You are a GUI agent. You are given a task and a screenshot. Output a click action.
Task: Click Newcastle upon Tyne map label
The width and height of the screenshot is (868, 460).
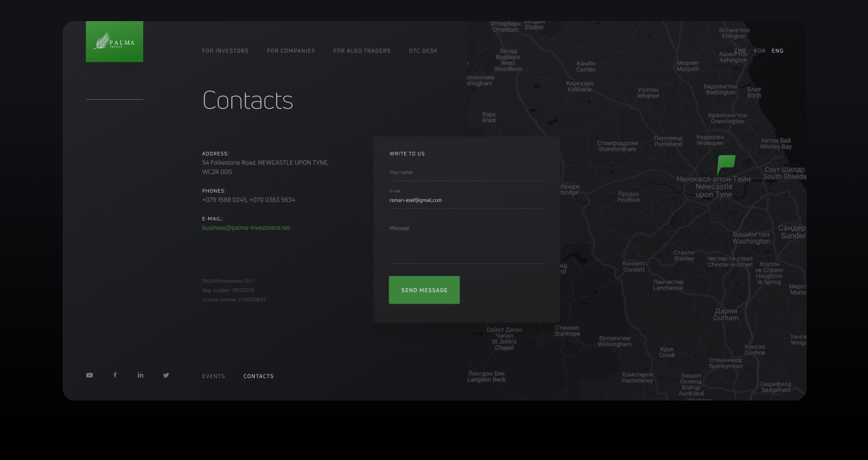pos(714,187)
